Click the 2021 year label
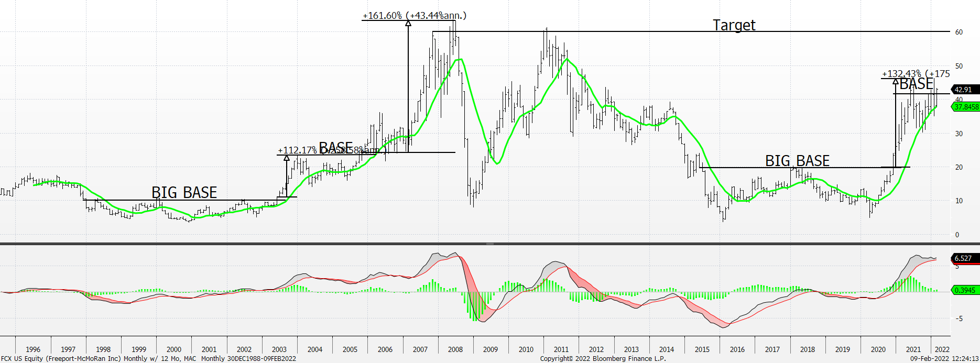 click(x=913, y=349)
